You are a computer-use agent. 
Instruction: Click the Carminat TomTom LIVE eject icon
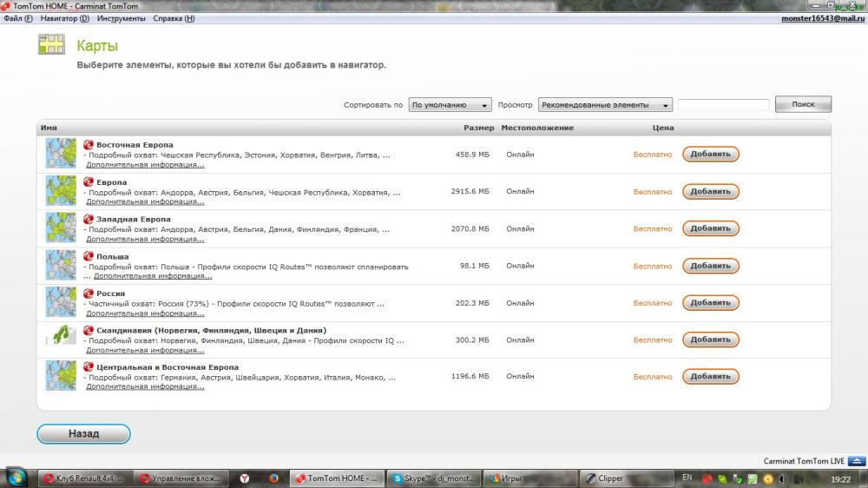pyautogui.click(x=857, y=461)
